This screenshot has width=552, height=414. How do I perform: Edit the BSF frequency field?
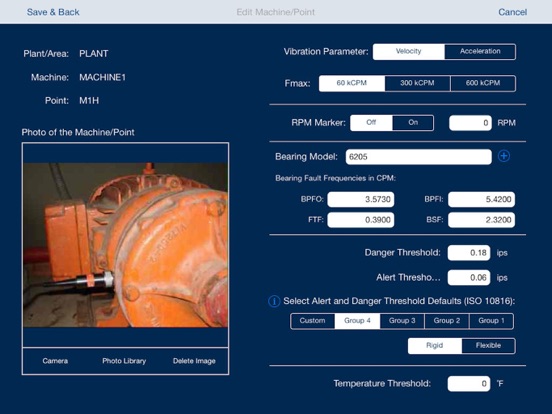pyautogui.click(x=482, y=220)
